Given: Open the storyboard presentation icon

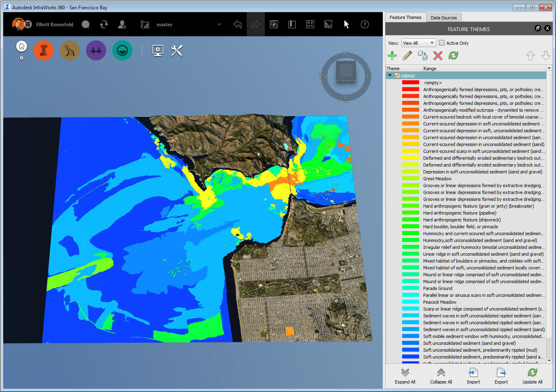Looking at the screenshot, I should [x=157, y=50].
